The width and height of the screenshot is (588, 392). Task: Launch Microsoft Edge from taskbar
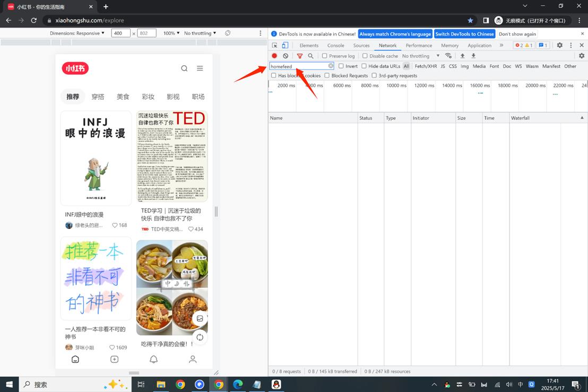(x=238, y=385)
